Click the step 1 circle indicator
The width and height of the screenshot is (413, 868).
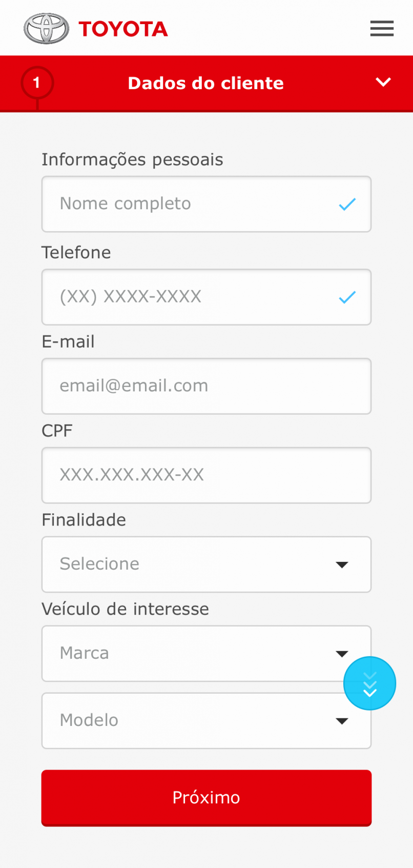click(x=37, y=83)
